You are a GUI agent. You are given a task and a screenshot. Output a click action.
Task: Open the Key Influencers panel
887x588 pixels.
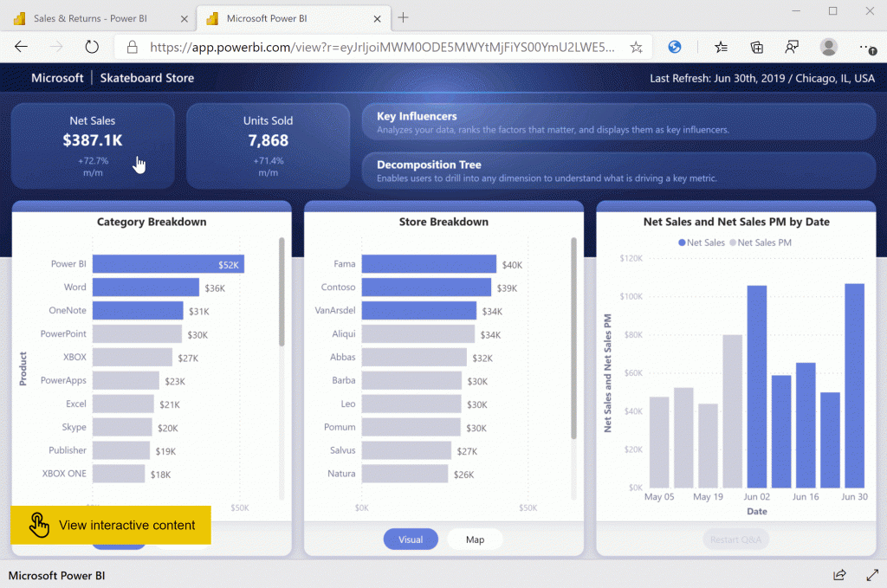(x=618, y=121)
